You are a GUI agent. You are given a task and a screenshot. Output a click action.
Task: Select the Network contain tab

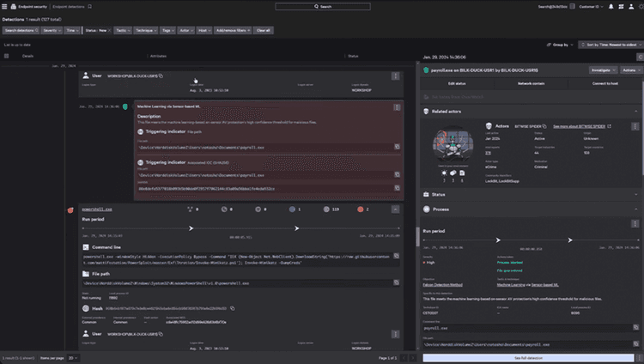click(531, 83)
